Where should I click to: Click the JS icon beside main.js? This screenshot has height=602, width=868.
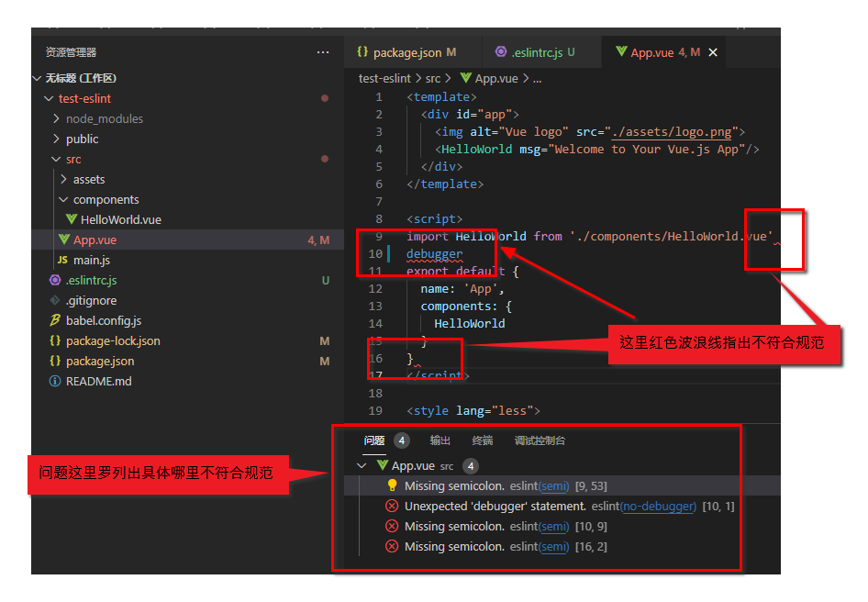[x=62, y=260]
